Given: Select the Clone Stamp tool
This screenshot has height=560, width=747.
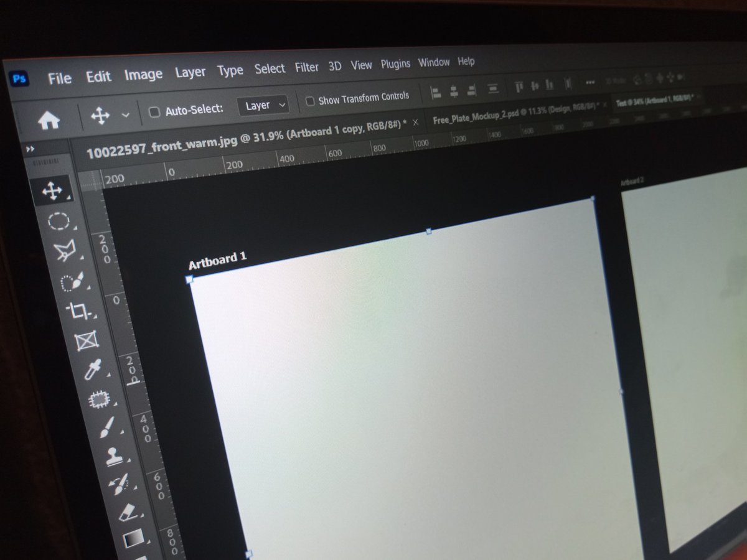Looking at the screenshot, I should pos(113,457).
